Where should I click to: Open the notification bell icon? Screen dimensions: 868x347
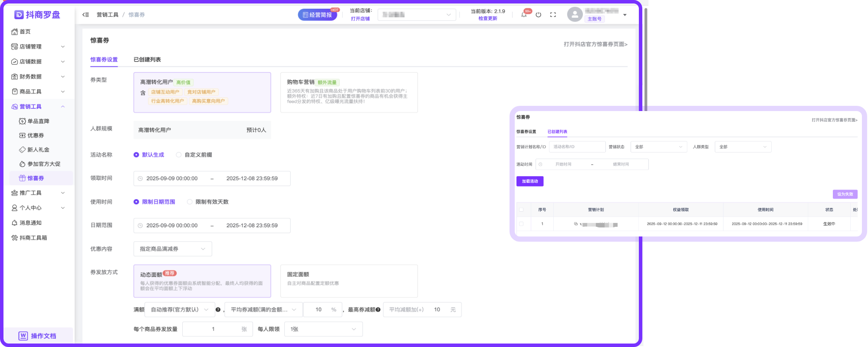click(524, 15)
